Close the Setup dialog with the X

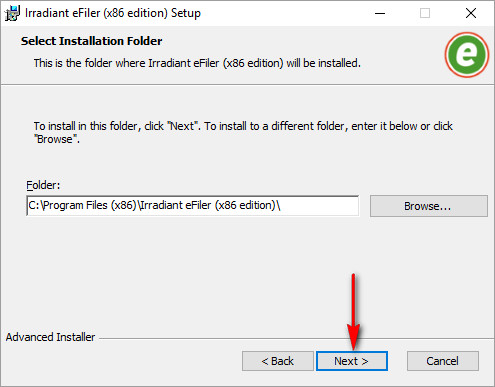pyautogui.click(x=471, y=13)
